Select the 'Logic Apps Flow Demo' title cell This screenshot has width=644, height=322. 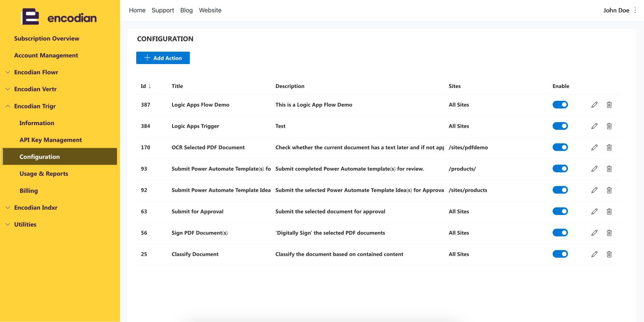coord(200,105)
